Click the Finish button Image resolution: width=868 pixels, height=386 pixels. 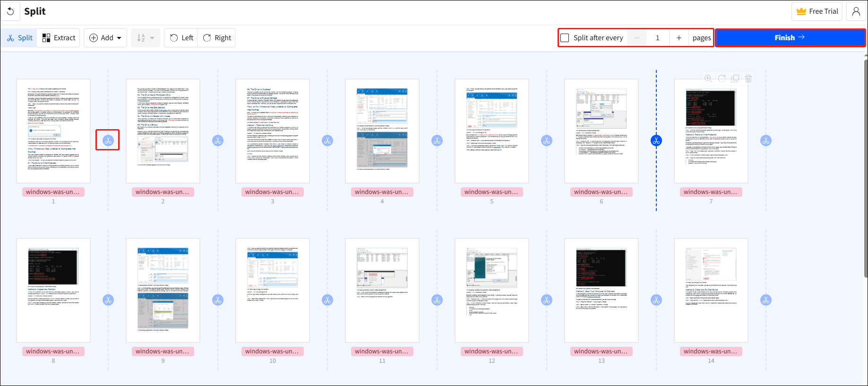pyautogui.click(x=790, y=38)
